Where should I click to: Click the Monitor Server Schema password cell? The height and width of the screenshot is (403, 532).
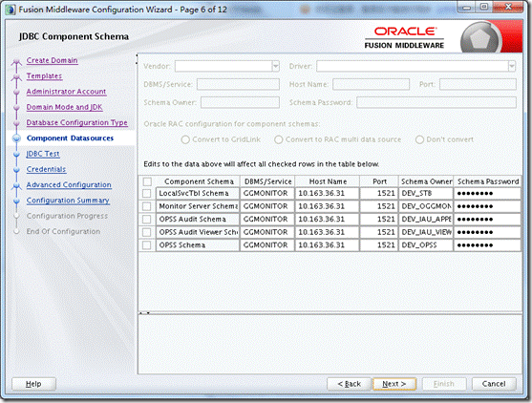(x=487, y=206)
